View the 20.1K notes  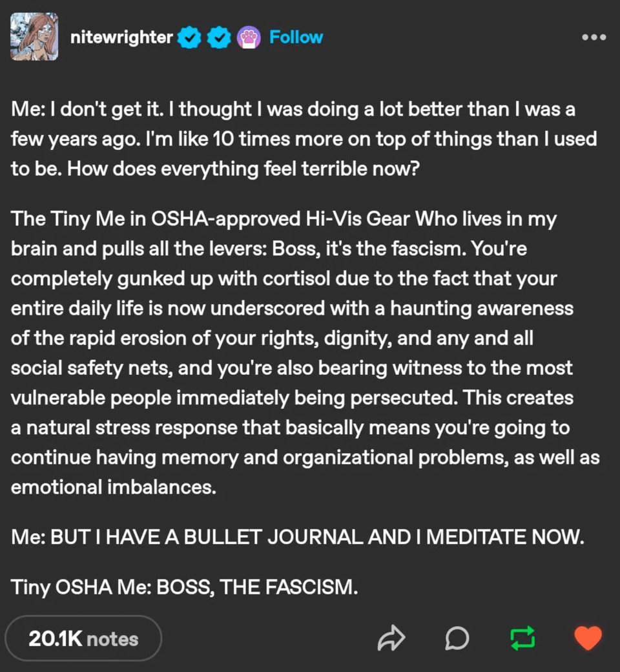coord(83,638)
